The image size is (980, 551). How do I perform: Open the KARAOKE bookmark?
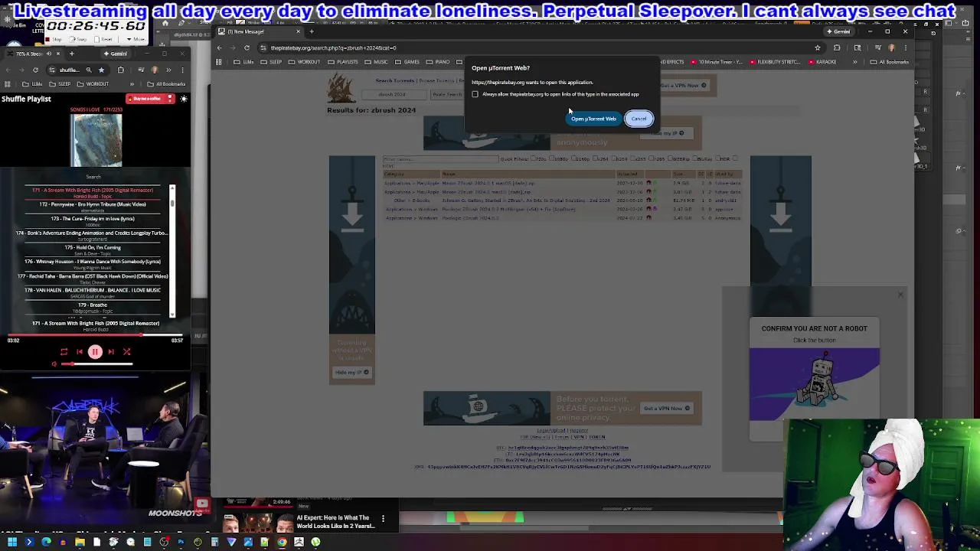click(823, 62)
